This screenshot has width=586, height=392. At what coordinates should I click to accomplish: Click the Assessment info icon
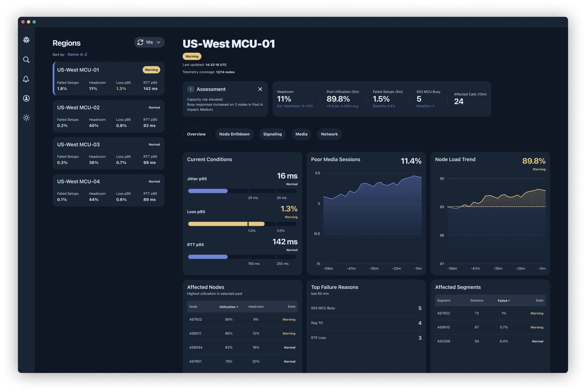(x=190, y=89)
